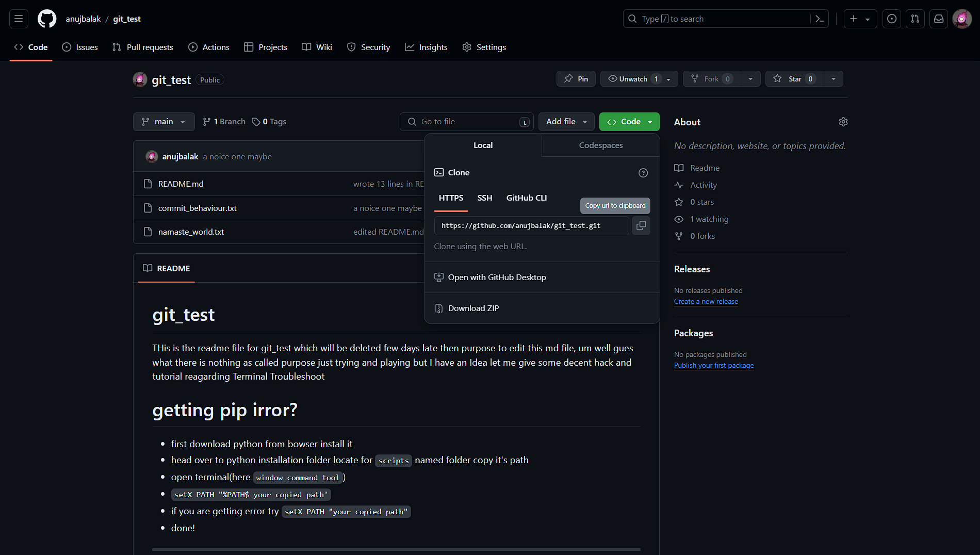Select the README tab

pyautogui.click(x=167, y=269)
